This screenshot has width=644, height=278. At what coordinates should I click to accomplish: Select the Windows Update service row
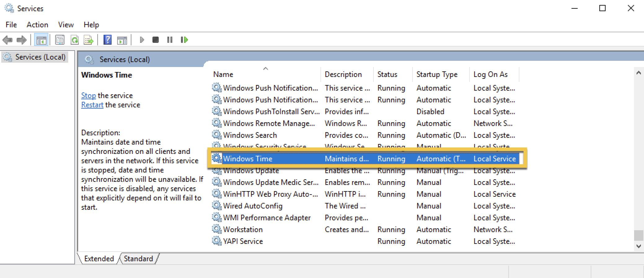coord(365,170)
